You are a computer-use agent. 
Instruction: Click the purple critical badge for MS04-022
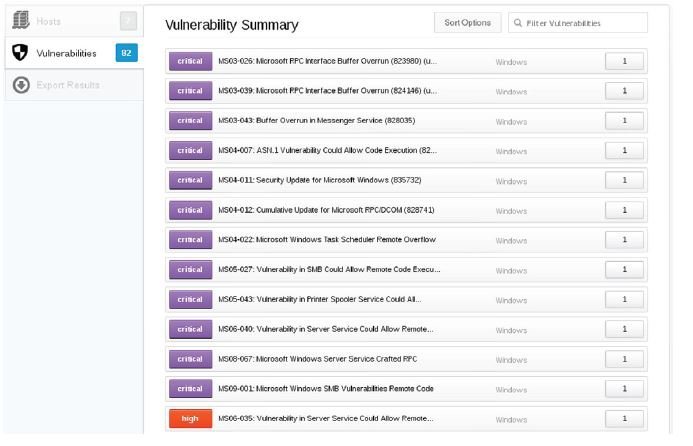click(190, 240)
